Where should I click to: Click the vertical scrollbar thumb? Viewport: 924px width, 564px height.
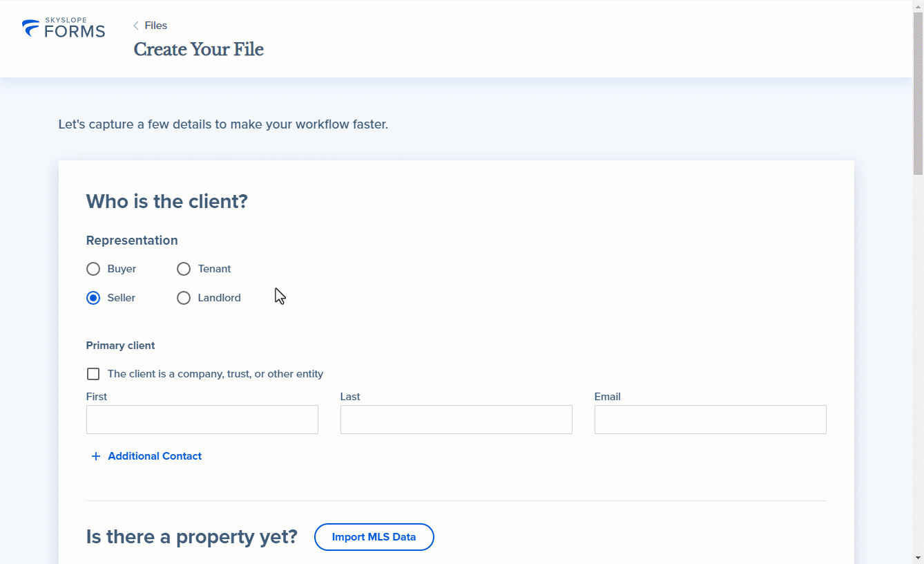918,93
